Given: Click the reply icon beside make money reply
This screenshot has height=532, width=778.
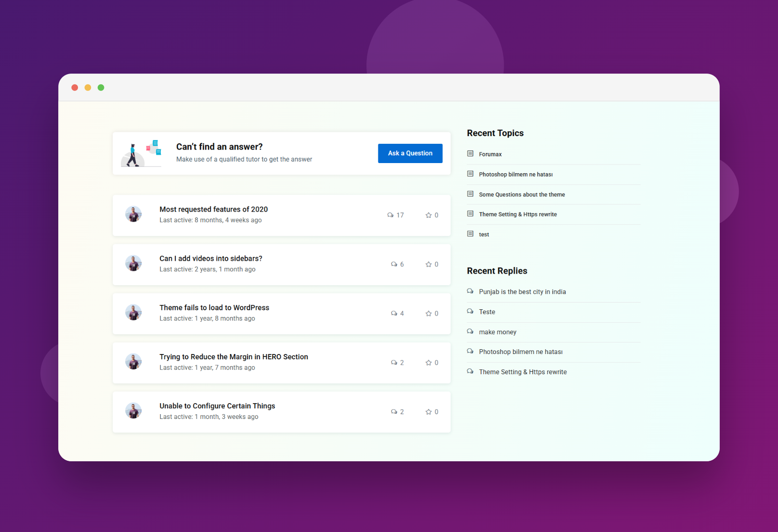Looking at the screenshot, I should coord(470,331).
